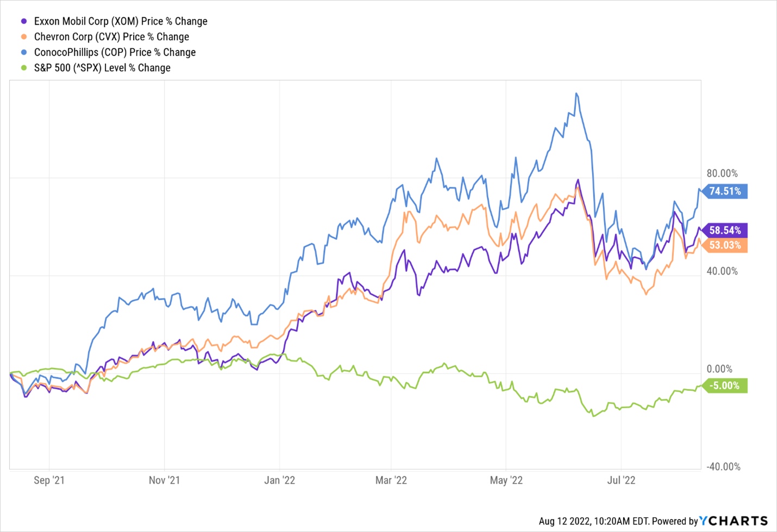Select the Exxon Mobil Corp (XOM) legend label
This screenshot has width=777, height=532.
point(121,22)
